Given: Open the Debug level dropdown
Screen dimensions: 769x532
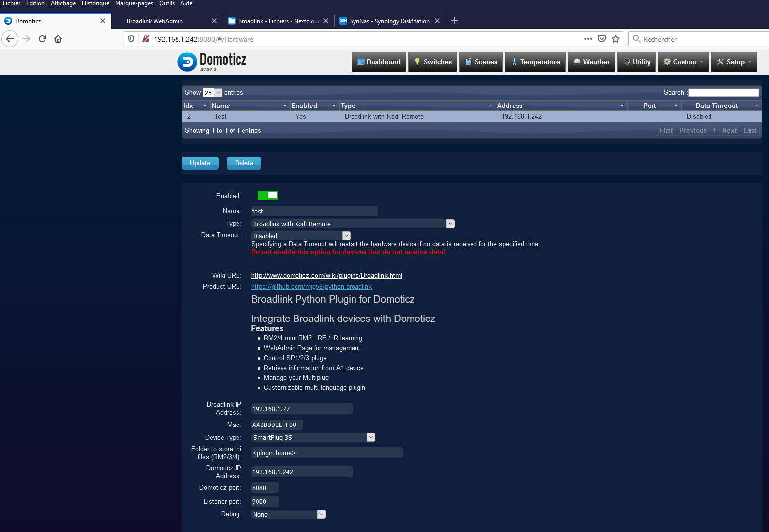Looking at the screenshot, I should pyautogui.click(x=289, y=514).
